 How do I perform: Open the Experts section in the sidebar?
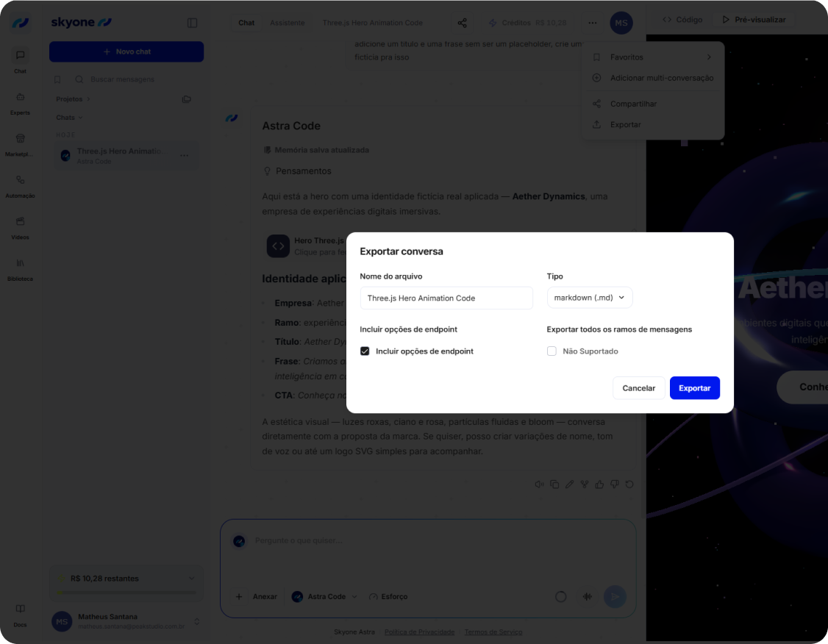coord(20,103)
